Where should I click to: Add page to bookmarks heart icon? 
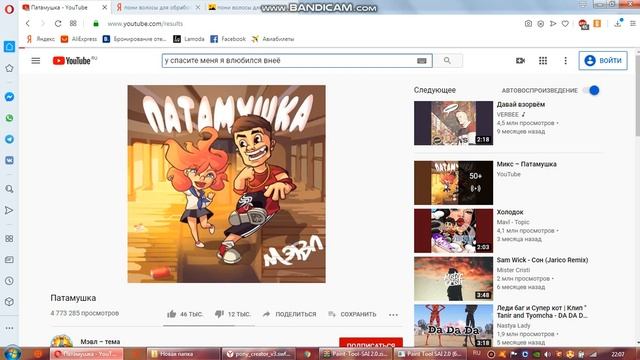[565, 24]
